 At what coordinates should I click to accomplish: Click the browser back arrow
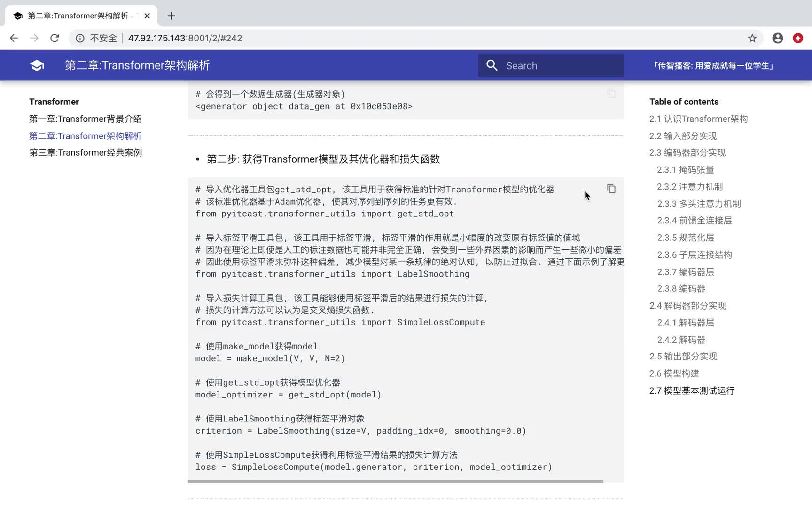tap(14, 38)
